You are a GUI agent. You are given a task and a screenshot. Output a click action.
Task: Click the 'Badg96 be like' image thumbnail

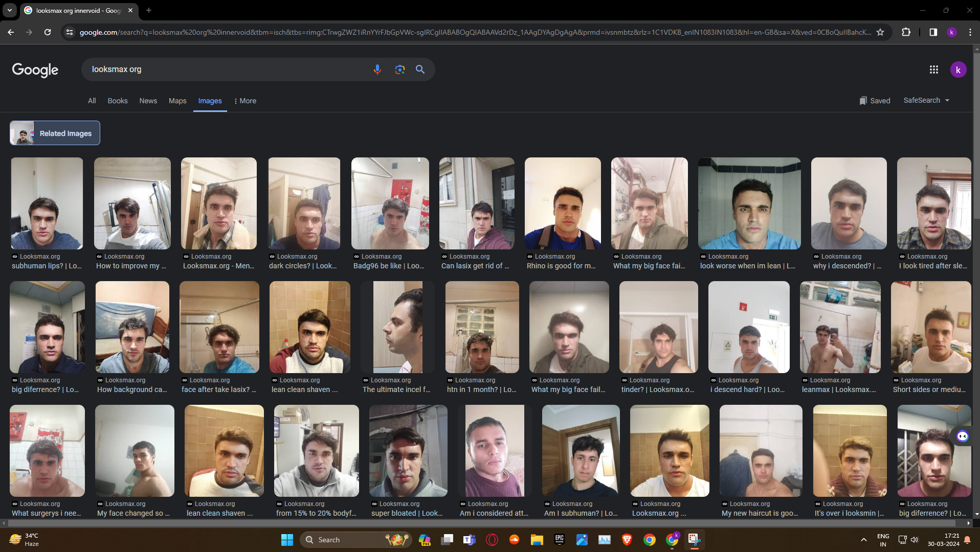pos(390,203)
